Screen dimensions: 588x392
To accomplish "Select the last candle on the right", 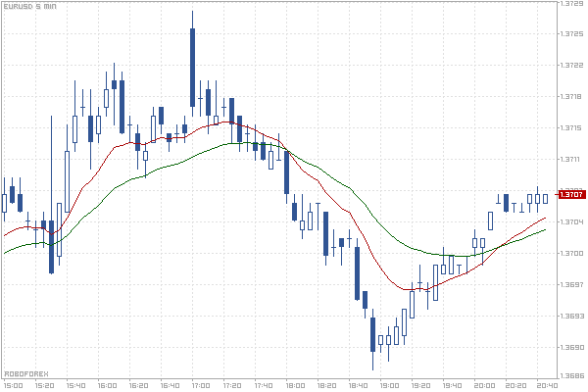I will (x=545, y=198).
